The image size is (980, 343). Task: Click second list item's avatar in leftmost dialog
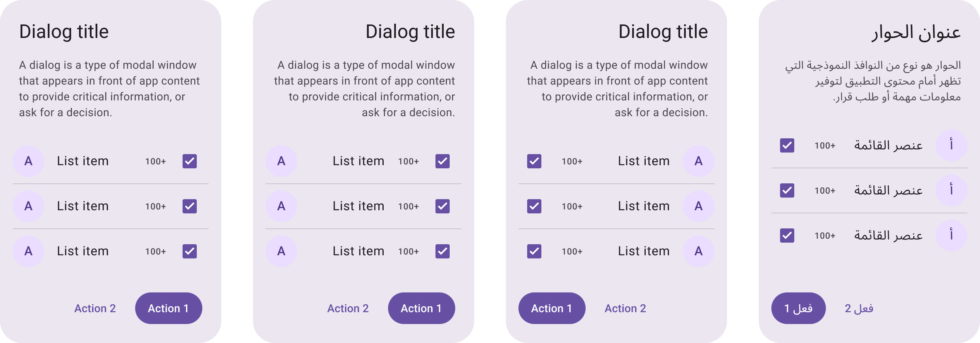pos(28,206)
